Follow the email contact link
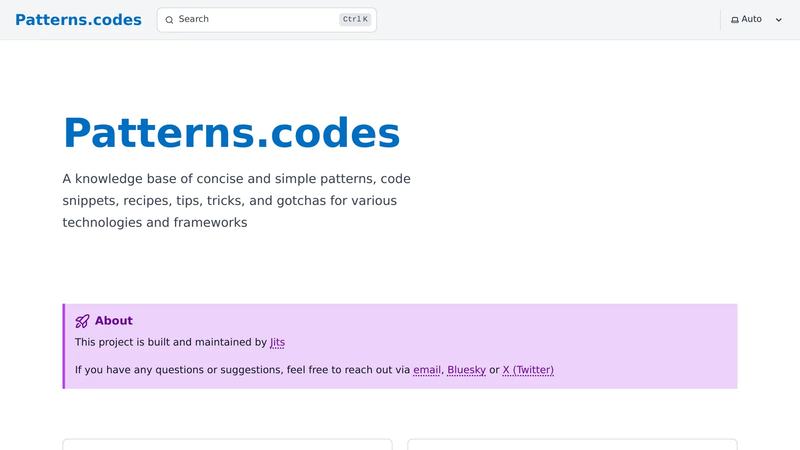 pyautogui.click(x=427, y=370)
